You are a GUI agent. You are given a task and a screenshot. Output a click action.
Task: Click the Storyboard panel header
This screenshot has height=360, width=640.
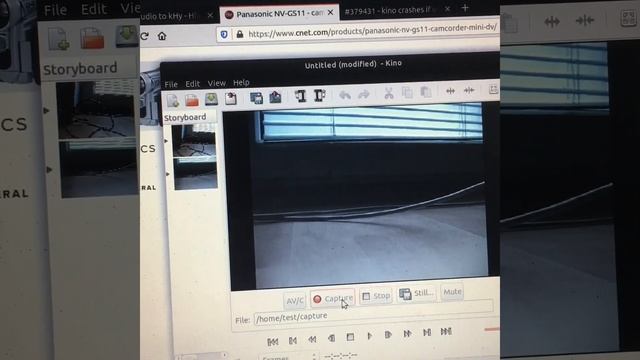click(185, 118)
